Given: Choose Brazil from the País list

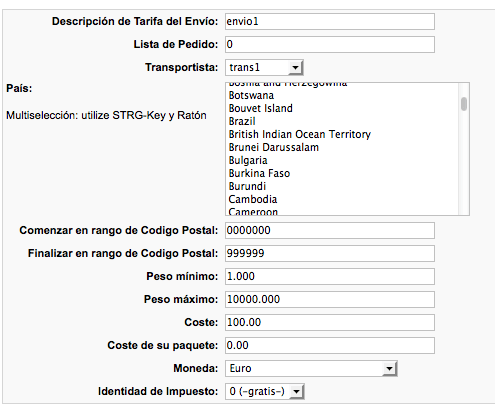Looking at the screenshot, I should pyautogui.click(x=343, y=122).
